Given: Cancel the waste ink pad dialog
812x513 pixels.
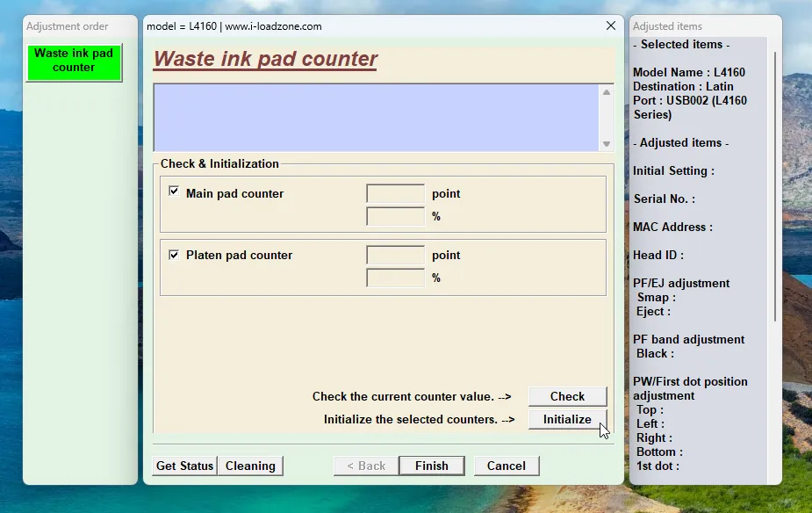Looking at the screenshot, I should pyautogui.click(x=506, y=466).
